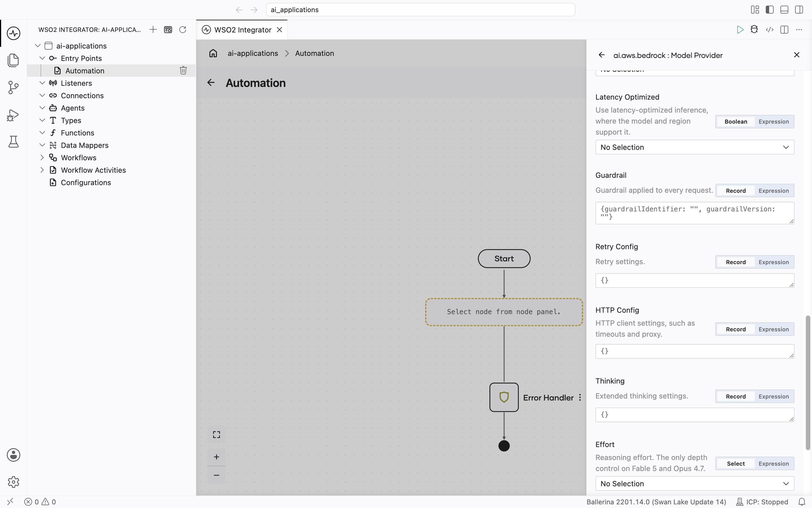Click the Model Provider panel scrollbar
This screenshot has width=812, height=508.
click(x=808, y=382)
